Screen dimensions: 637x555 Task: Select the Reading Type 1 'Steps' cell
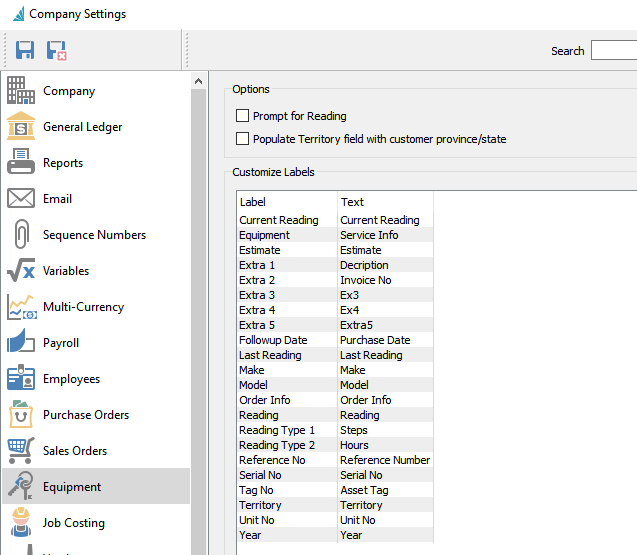[x=354, y=430]
